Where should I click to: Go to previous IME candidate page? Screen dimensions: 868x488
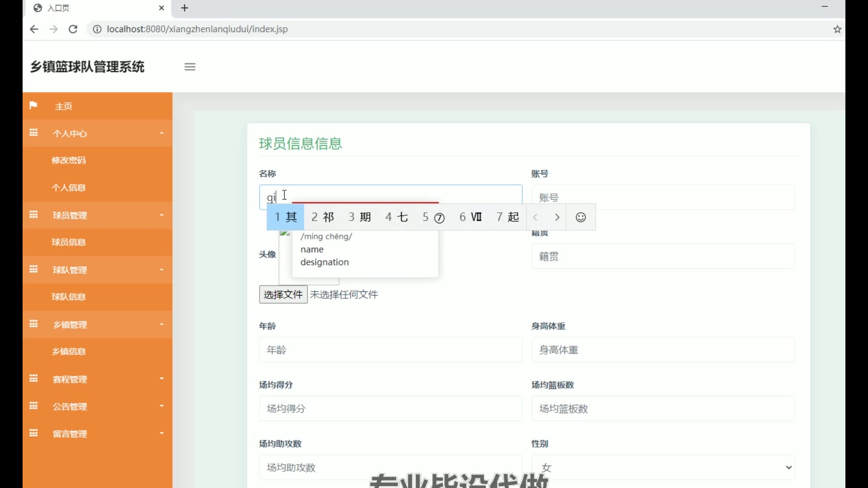tap(536, 217)
